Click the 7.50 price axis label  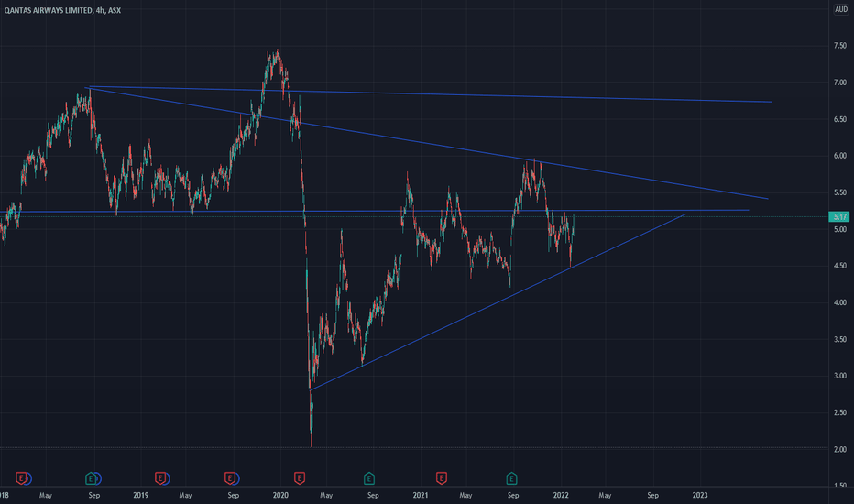840,46
